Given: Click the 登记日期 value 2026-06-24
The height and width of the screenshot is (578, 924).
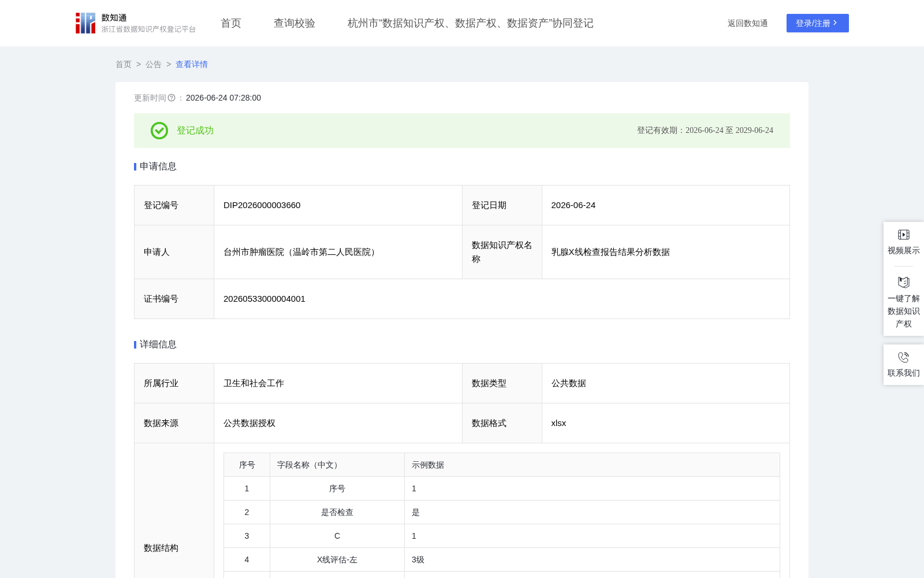Looking at the screenshot, I should (x=573, y=205).
